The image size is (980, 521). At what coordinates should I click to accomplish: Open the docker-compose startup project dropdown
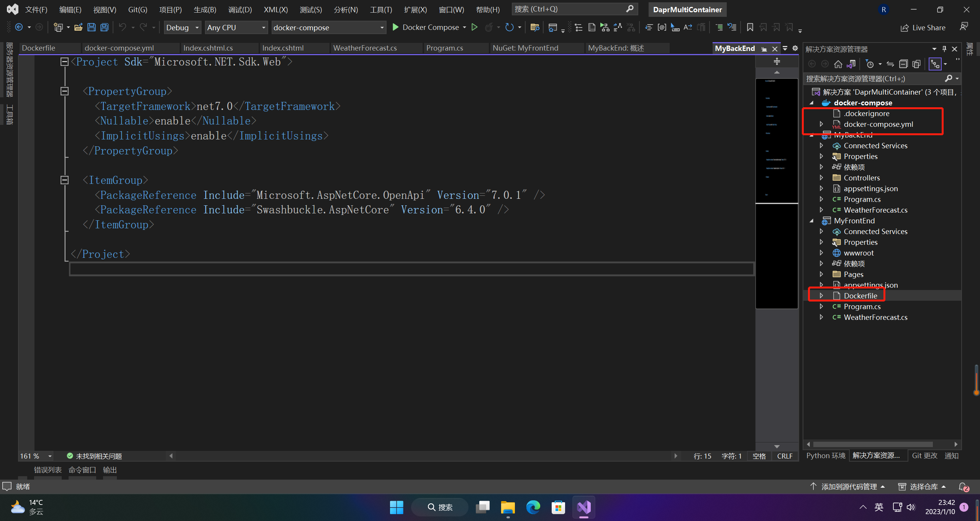click(x=328, y=27)
